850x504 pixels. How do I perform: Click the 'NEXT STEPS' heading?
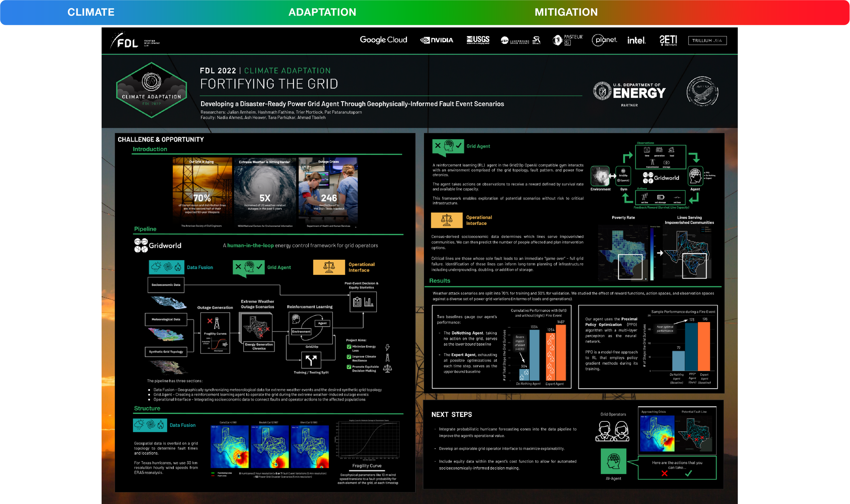(x=452, y=415)
